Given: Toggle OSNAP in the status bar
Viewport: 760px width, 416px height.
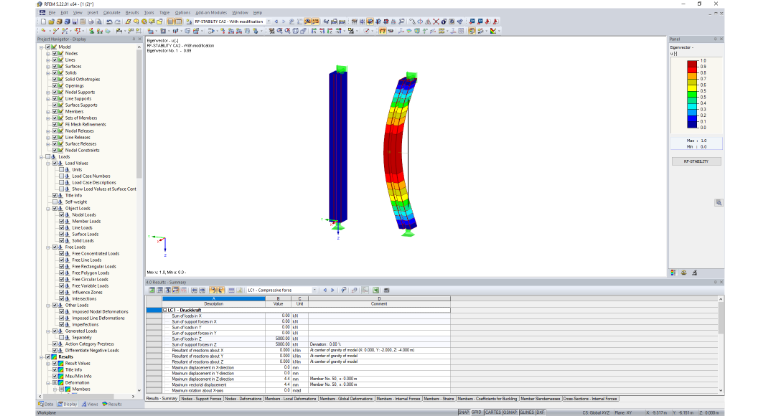Looking at the screenshot, I should (x=510, y=412).
